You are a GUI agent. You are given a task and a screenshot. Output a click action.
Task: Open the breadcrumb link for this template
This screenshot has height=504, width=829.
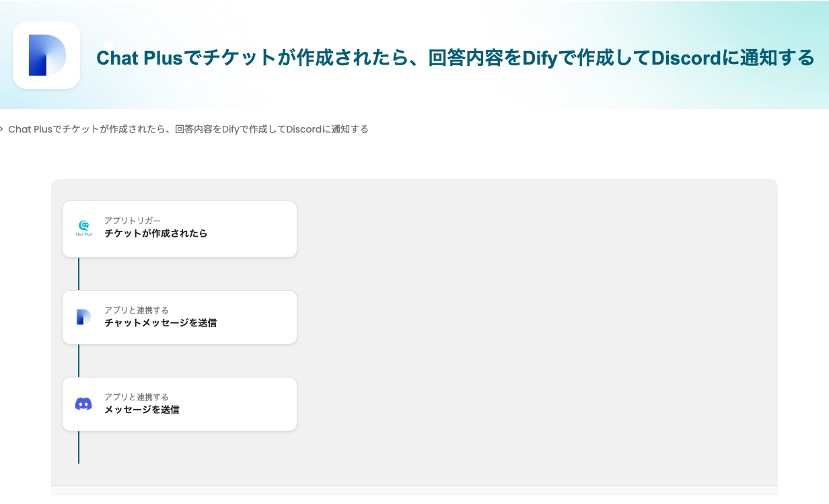tap(188, 129)
